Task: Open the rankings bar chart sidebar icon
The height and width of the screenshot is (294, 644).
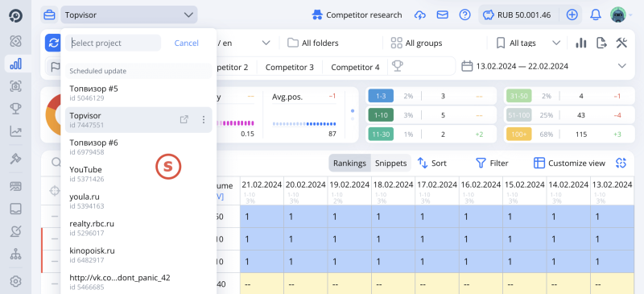Action: [x=15, y=64]
